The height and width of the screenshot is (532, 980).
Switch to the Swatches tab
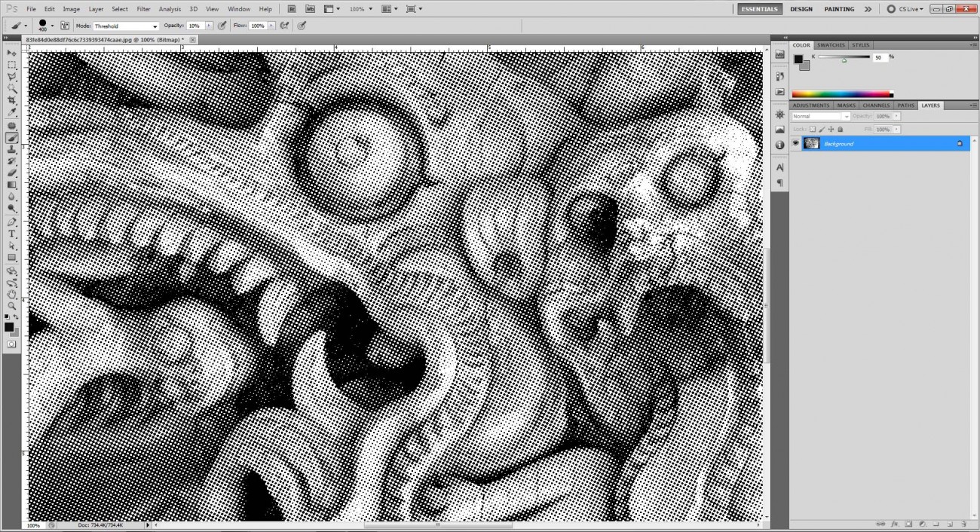831,45
